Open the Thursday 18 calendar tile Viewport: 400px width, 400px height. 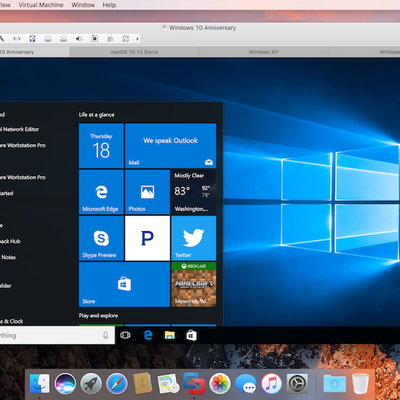tap(101, 146)
